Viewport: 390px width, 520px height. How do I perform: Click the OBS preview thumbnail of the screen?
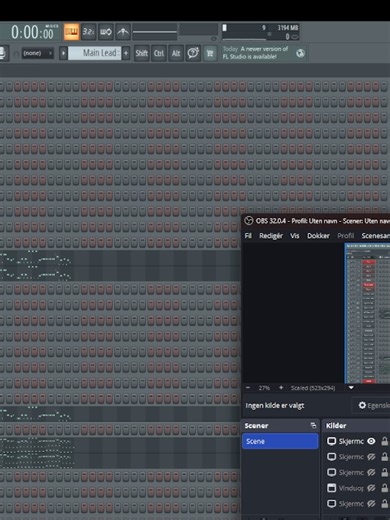[367, 313]
